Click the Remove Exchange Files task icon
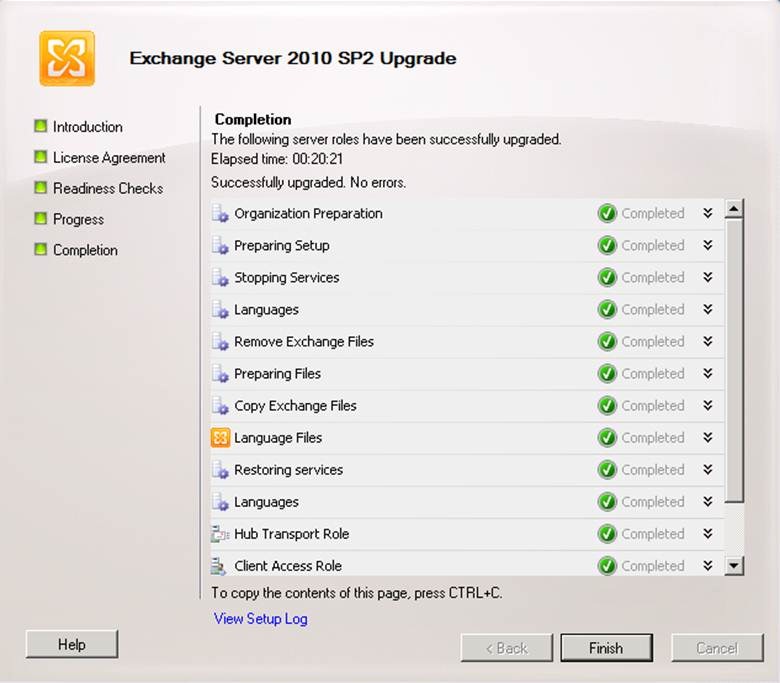The image size is (780, 683). click(x=220, y=342)
